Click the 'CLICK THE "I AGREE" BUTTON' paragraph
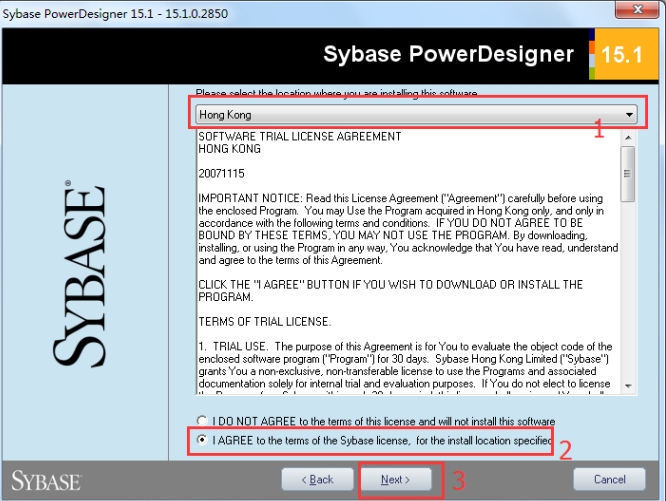 pos(390,290)
